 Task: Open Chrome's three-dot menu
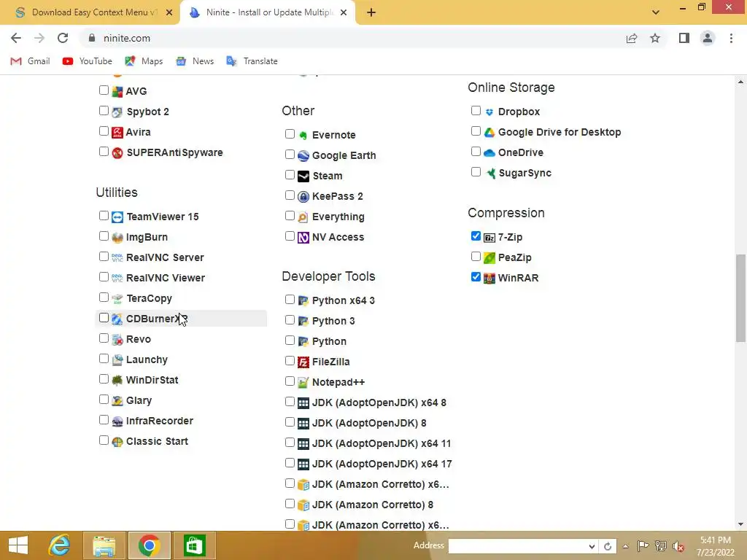point(731,38)
